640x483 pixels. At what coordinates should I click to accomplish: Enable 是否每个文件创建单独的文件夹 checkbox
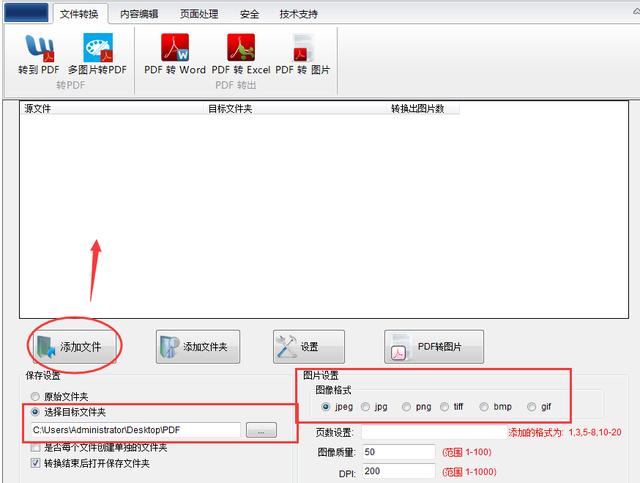36,447
